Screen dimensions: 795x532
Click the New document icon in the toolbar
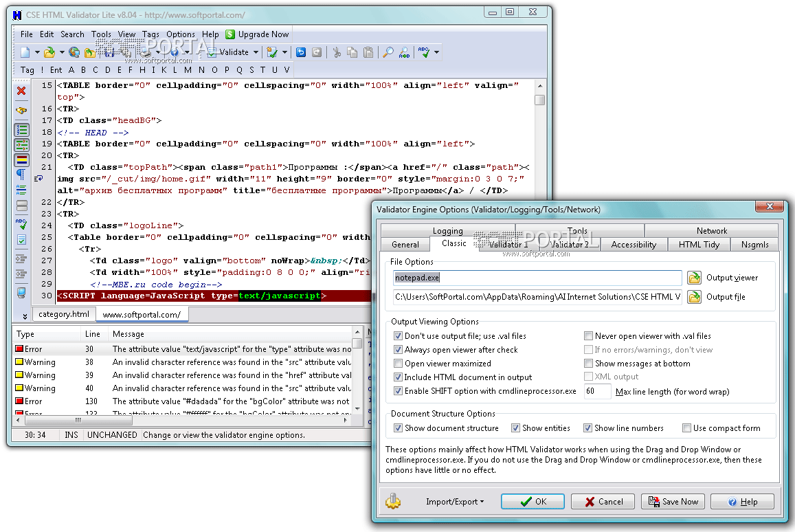(25, 52)
